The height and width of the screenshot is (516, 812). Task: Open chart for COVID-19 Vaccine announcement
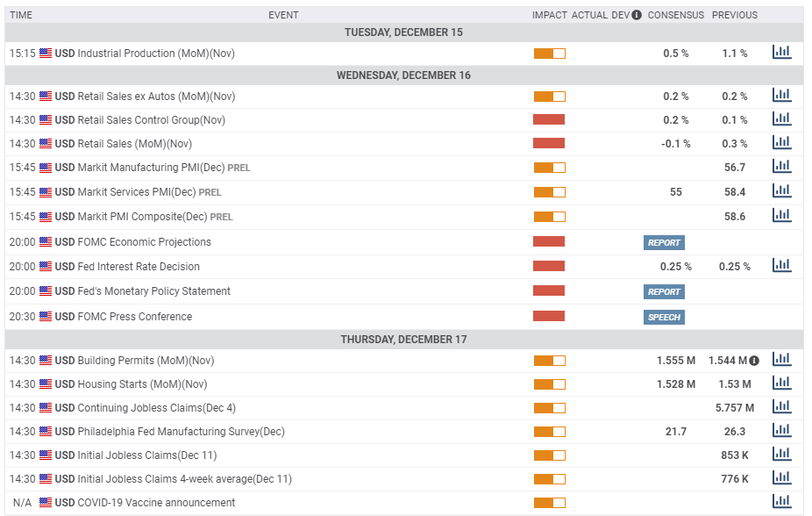coord(781,502)
